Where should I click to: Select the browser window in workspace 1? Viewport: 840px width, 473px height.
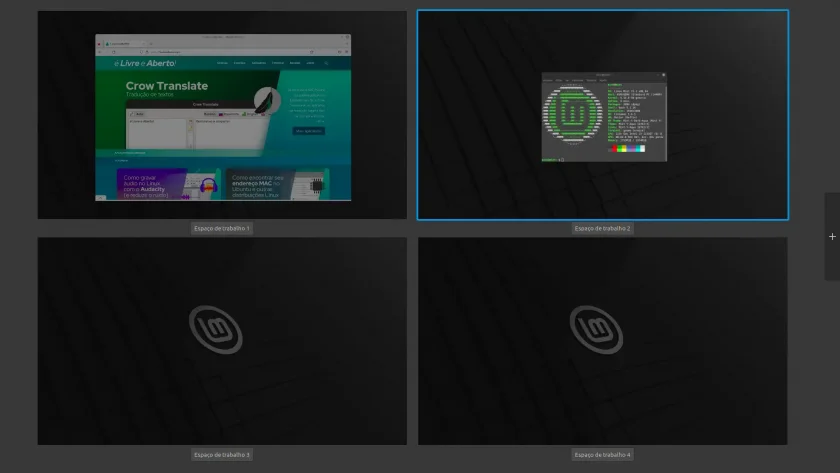[223, 117]
